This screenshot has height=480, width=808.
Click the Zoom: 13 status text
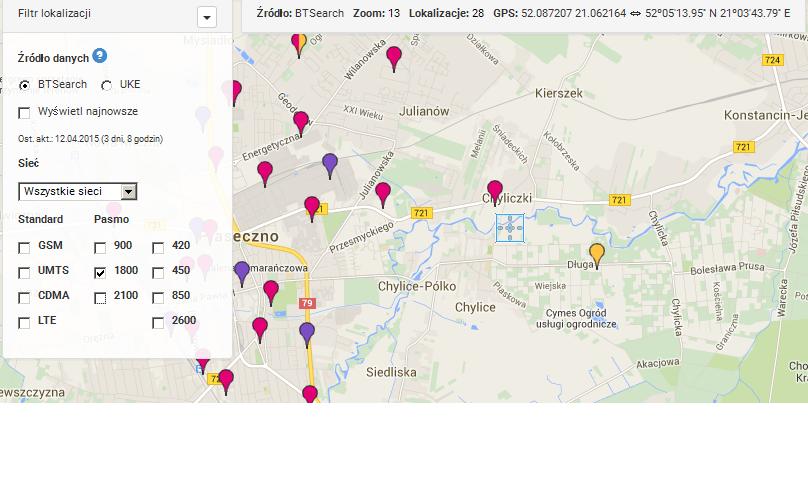[x=376, y=13]
